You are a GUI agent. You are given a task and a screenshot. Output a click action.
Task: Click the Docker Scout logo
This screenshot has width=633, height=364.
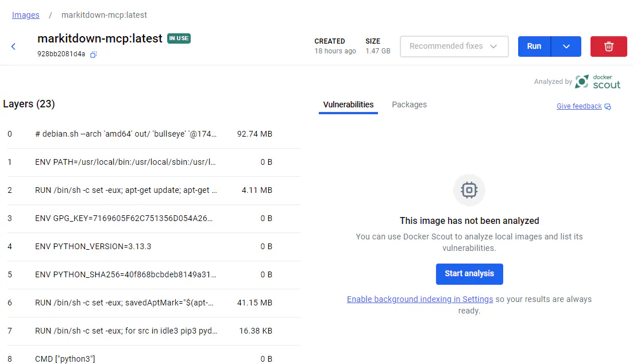(598, 82)
